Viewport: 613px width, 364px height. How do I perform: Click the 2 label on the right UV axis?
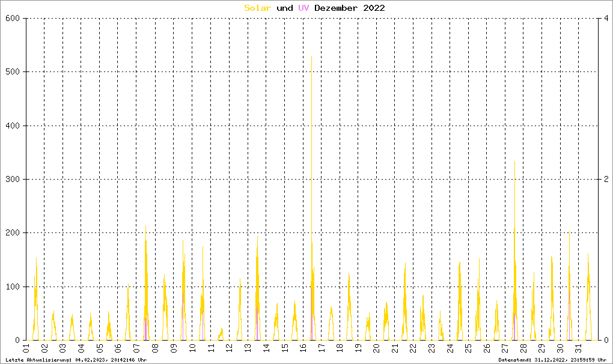tap(605, 179)
